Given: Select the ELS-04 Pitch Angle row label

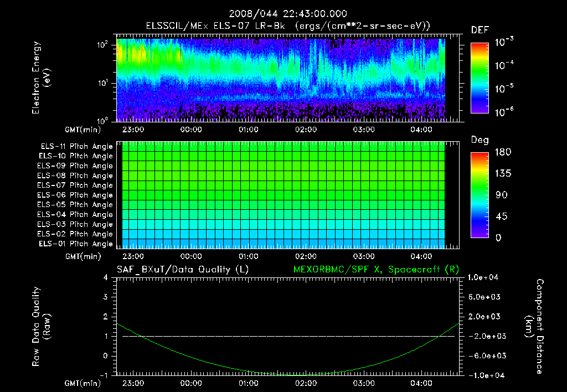Looking at the screenshot, I should (75, 214).
